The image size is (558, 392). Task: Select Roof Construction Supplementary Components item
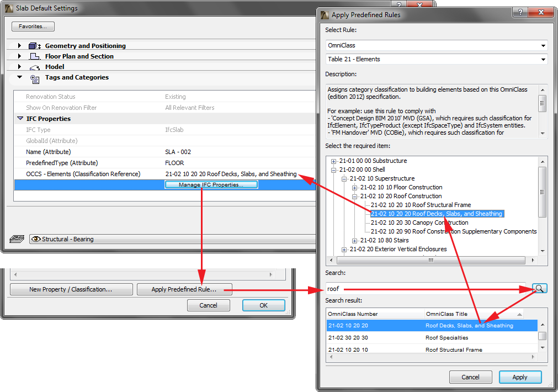454,231
